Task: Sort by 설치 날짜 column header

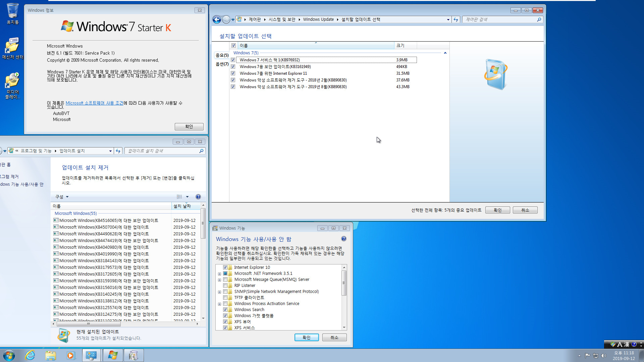Action: [x=186, y=206]
